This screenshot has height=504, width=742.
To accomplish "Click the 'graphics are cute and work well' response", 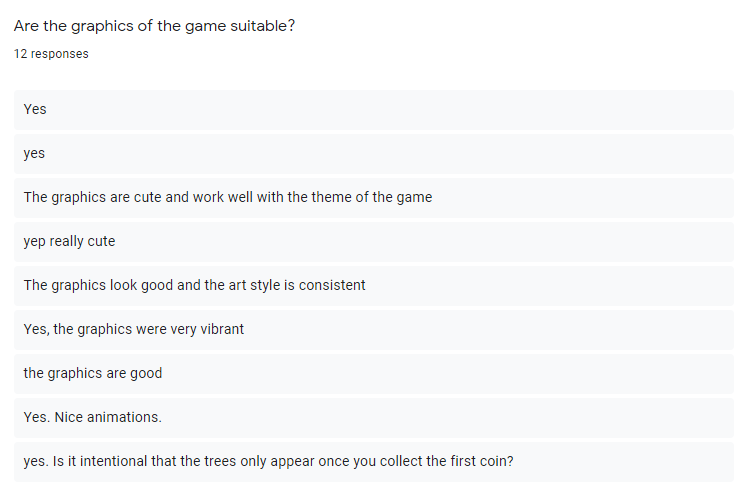I will pos(374,197).
